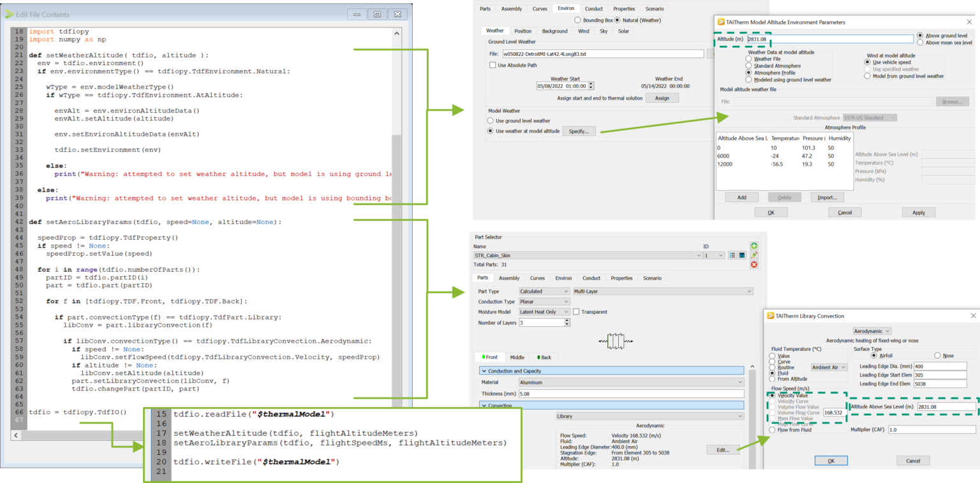Switch to the Middle layer tab
This screenshot has width=980, height=483.
coord(516,357)
